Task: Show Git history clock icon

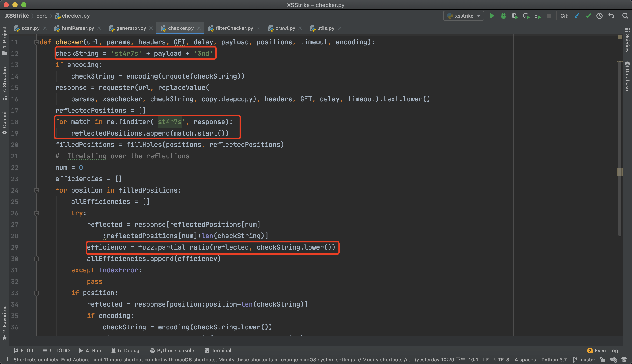Action: (x=600, y=16)
